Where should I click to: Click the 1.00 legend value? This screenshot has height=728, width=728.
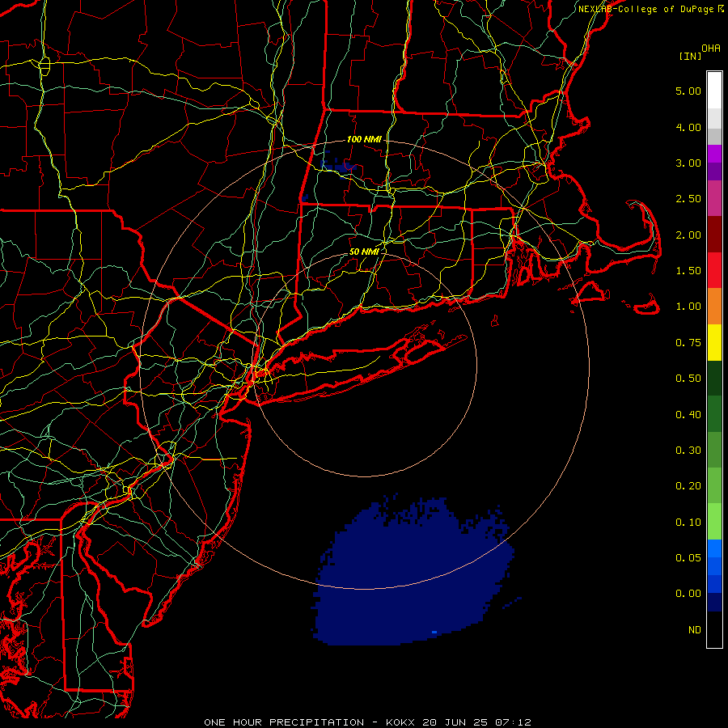[x=688, y=307]
